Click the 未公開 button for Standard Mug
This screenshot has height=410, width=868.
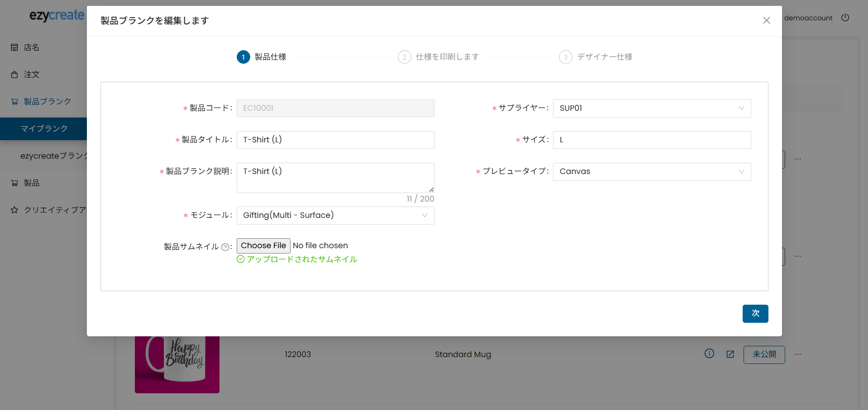click(764, 354)
